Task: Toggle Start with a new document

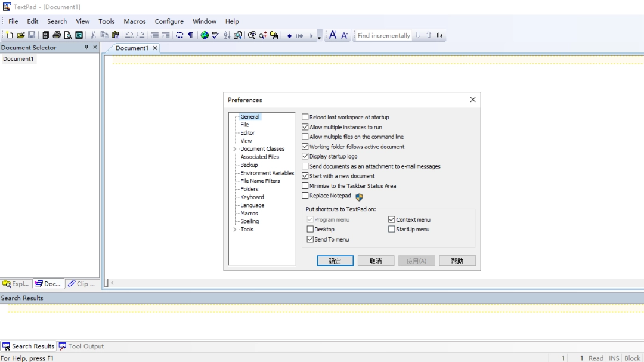Action: tap(305, 176)
